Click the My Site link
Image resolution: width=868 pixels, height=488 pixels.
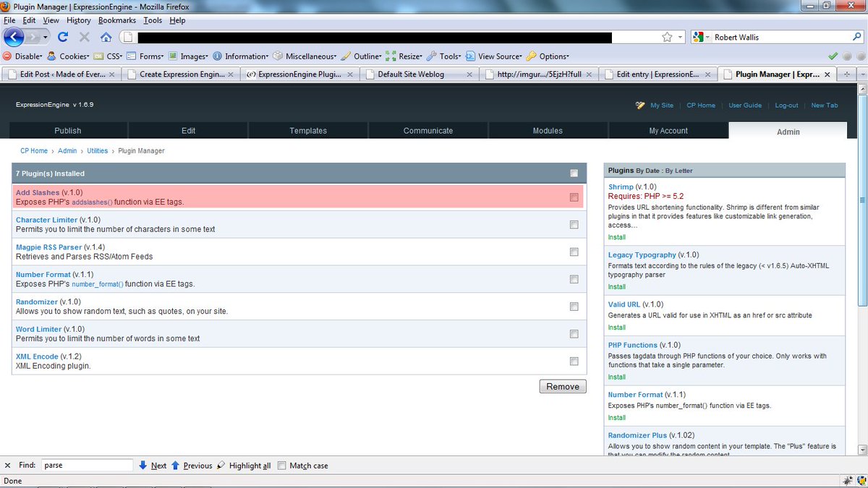click(662, 106)
